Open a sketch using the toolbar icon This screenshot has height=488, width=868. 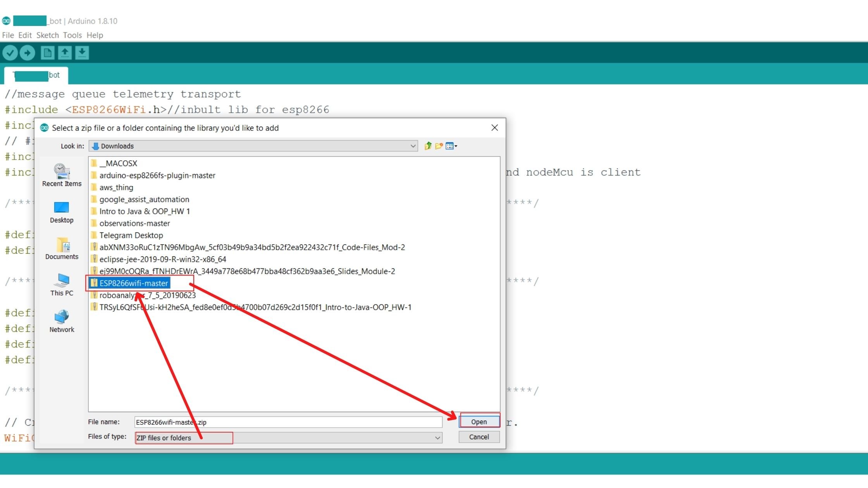(65, 53)
